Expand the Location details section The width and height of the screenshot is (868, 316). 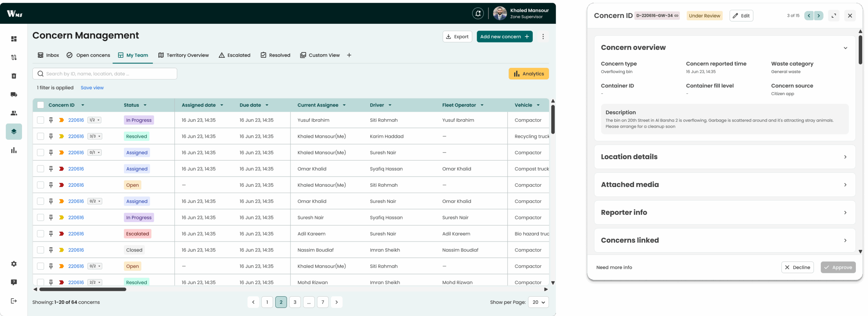[x=724, y=157]
